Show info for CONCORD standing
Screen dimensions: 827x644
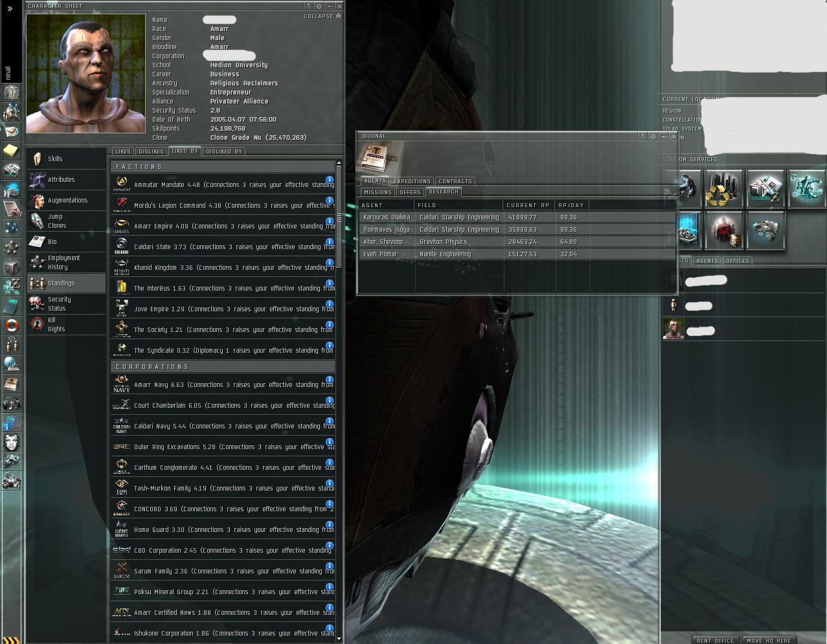pyautogui.click(x=329, y=504)
